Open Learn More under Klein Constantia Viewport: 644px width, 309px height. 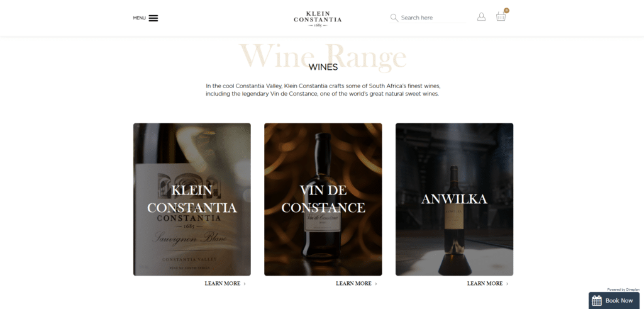click(x=223, y=284)
